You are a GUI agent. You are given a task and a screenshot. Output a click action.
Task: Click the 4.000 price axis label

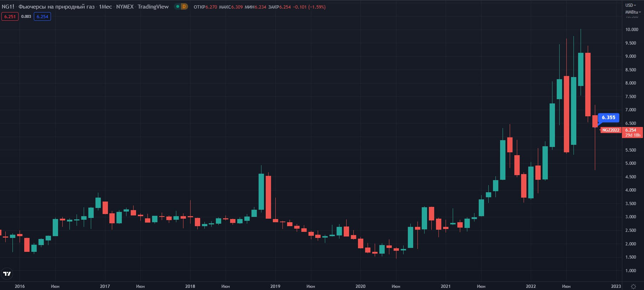631,190
